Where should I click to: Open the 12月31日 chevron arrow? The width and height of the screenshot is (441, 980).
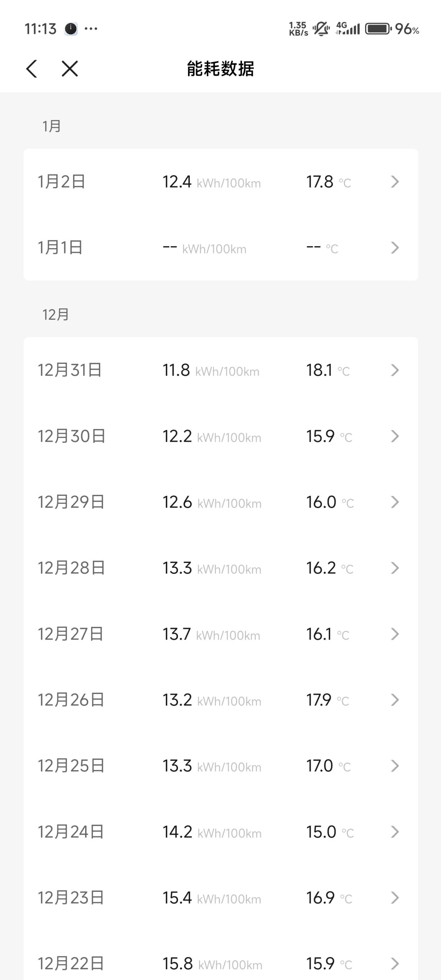395,370
